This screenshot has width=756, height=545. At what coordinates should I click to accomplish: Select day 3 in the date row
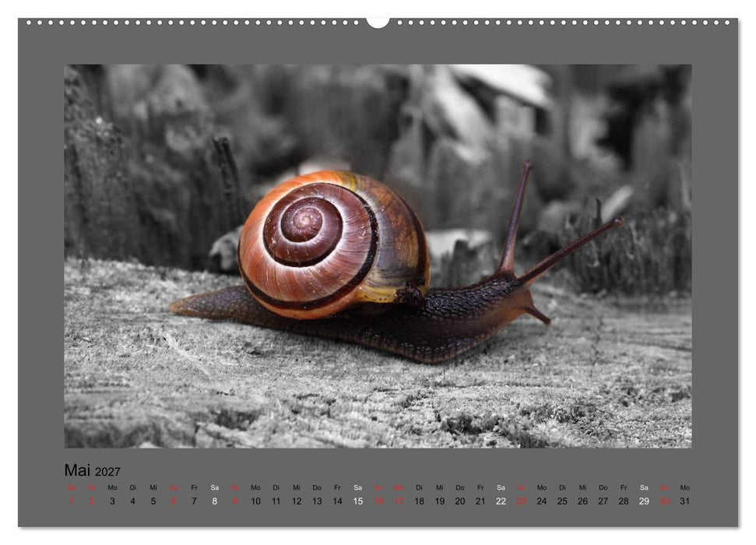pyautogui.click(x=112, y=501)
